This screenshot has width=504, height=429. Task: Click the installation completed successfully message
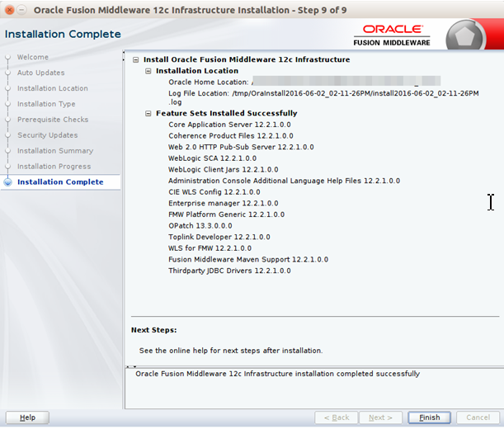click(278, 374)
